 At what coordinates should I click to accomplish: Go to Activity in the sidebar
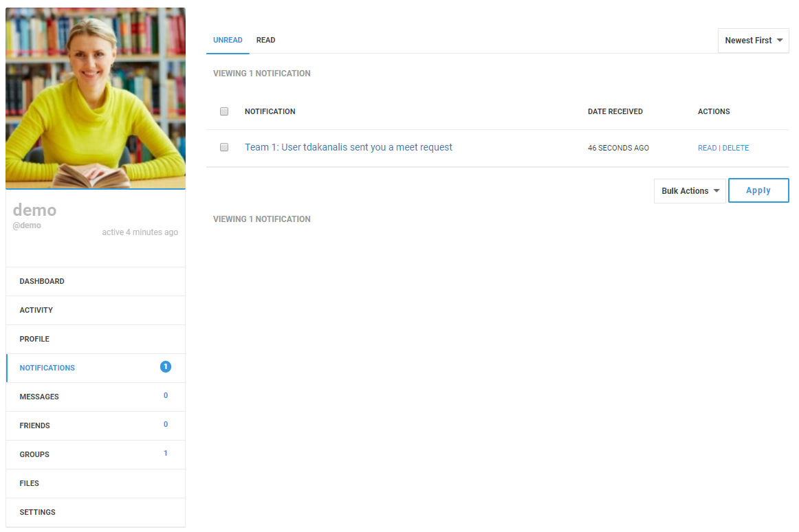pyautogui.click(x=96, y=311)
